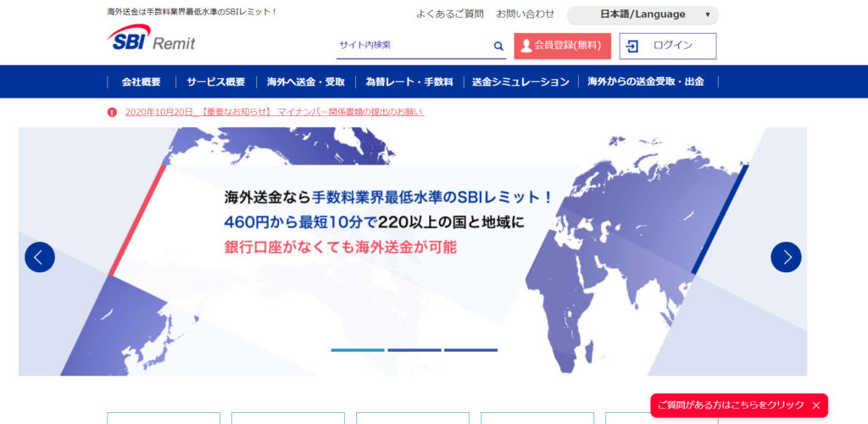The image size is (868, 424).
Task: Open サービス概要 menu item
Action: tap(215, 82)
